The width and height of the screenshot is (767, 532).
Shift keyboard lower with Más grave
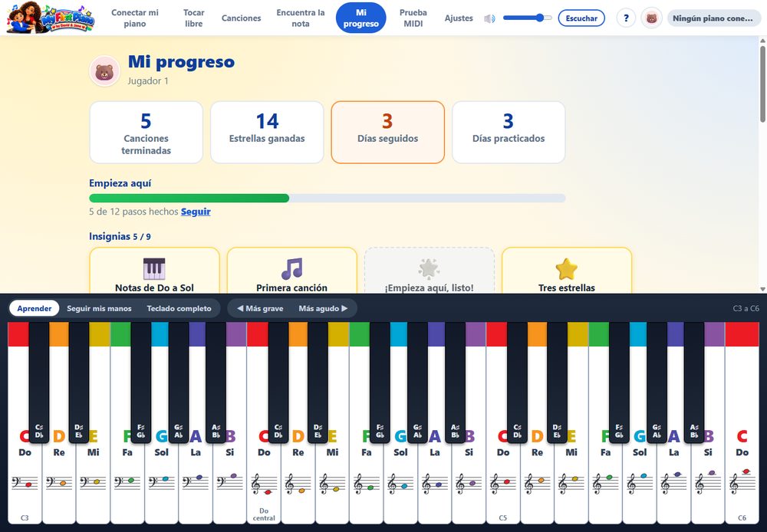click(260, 308)
